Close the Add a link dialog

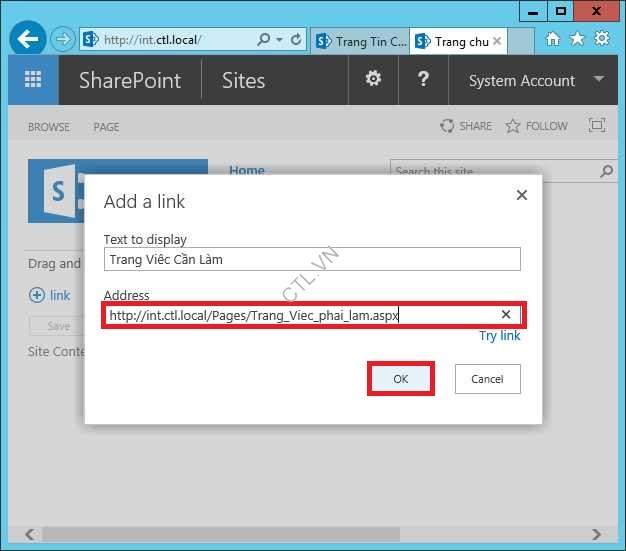click(x=521, y=196)
